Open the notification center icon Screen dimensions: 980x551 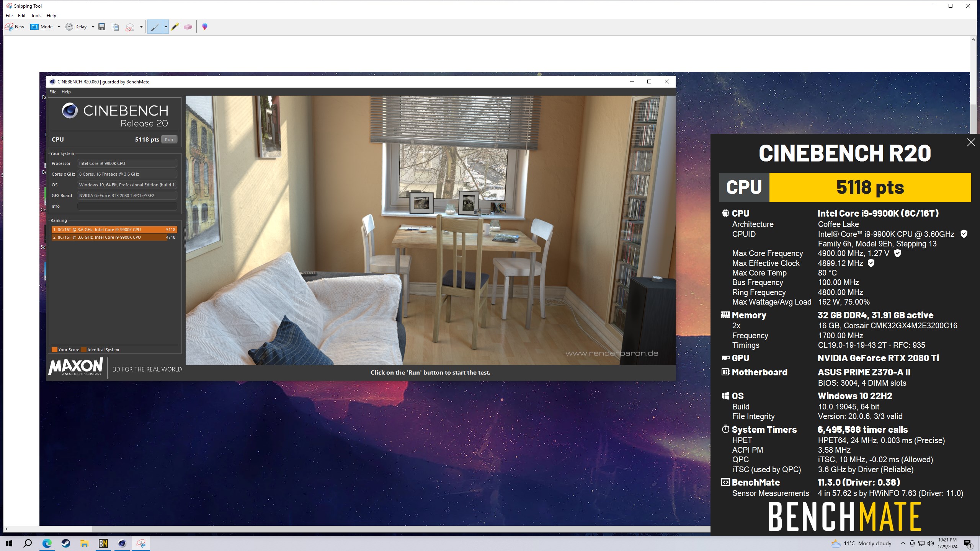pos(968,543)
